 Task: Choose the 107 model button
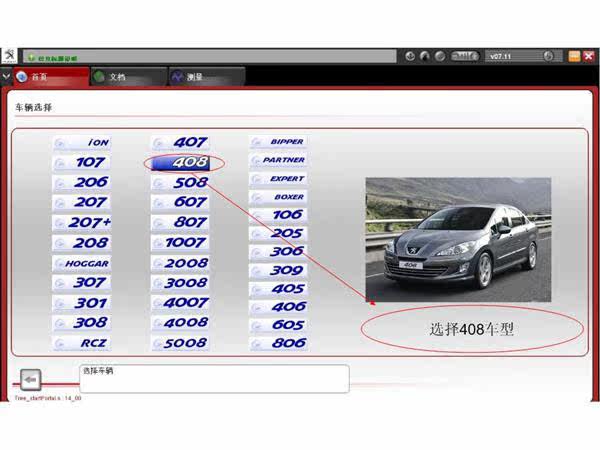[x=82, y=163]
